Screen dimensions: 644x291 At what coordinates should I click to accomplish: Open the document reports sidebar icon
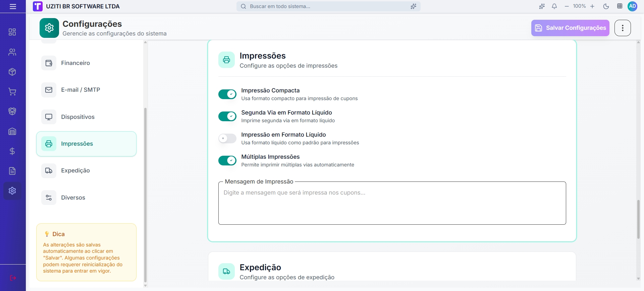[x=12, y=171]
